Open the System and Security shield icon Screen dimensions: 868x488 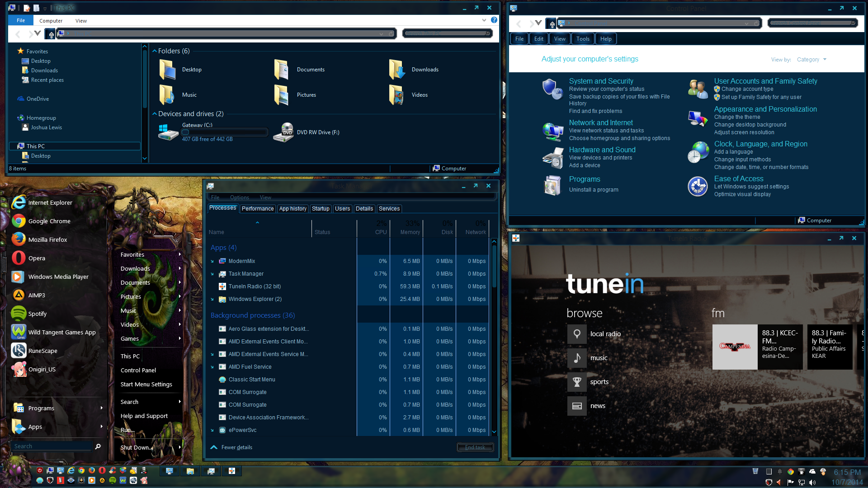[x=552, y=89]
